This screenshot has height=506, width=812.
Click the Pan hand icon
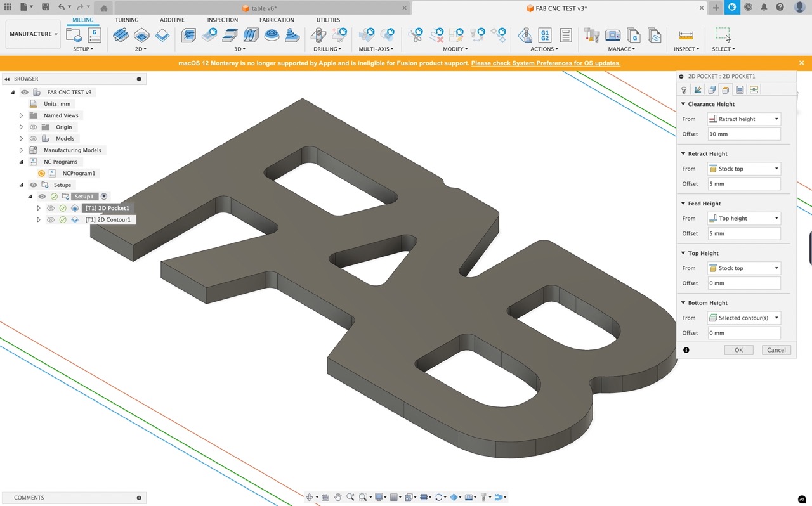pos(338,497)
